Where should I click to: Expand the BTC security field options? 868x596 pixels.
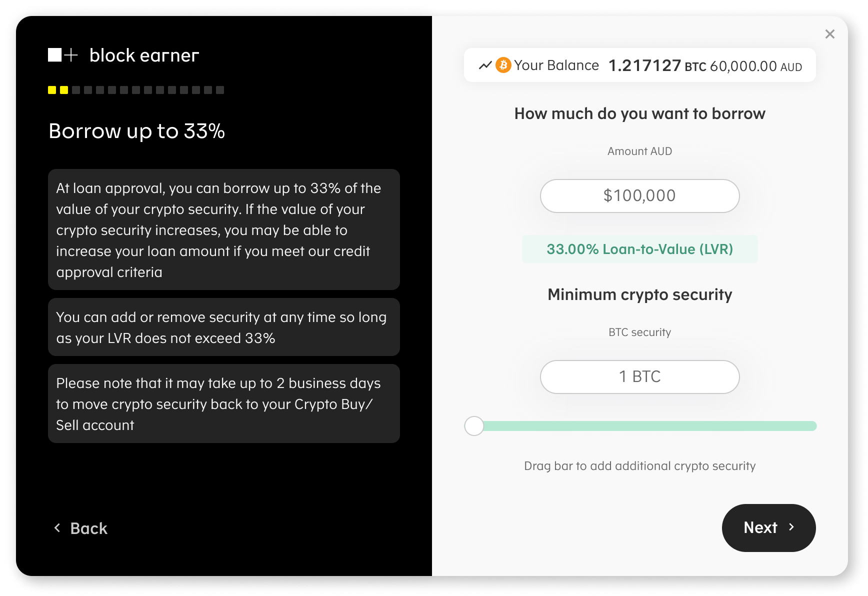(640, 376)
